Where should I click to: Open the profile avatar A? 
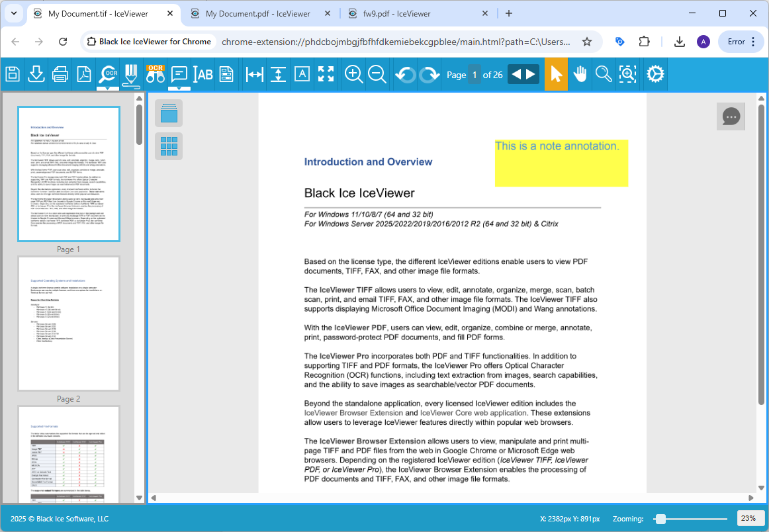703,42
